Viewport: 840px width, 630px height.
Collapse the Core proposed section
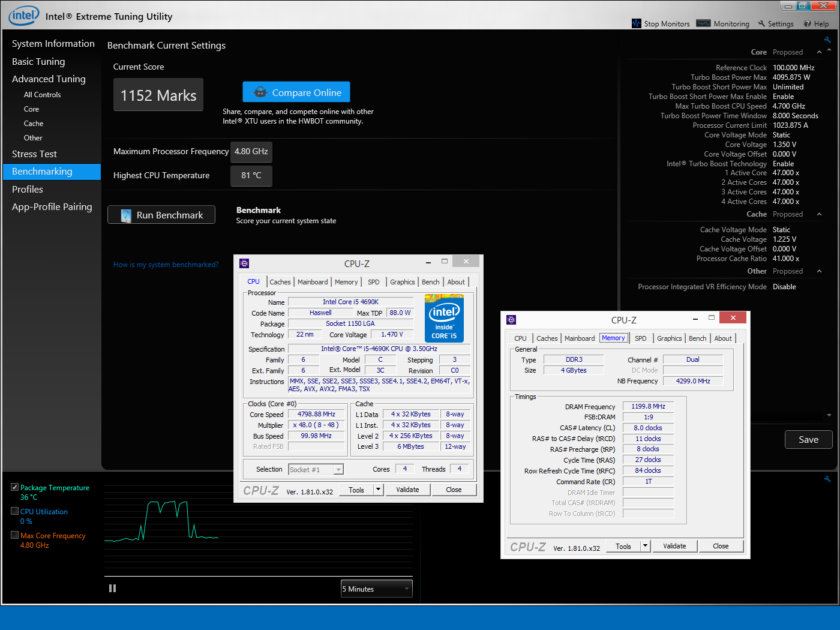click(819, 52)
